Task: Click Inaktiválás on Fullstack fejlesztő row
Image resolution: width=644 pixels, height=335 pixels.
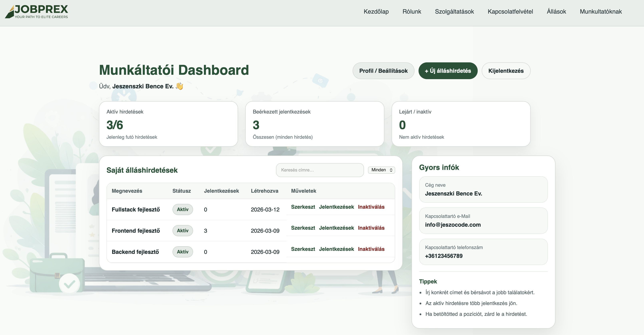Action: tap(371, 207)
